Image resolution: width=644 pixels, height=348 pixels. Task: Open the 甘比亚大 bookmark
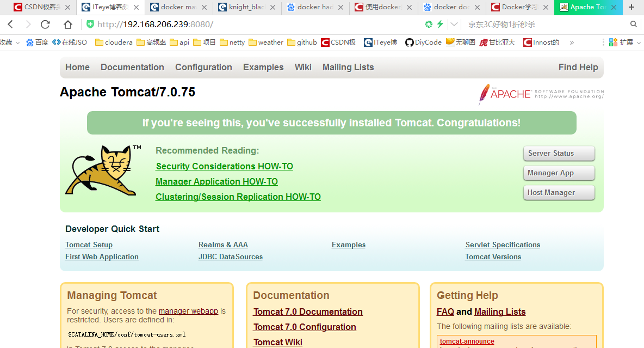pos(497,42)
